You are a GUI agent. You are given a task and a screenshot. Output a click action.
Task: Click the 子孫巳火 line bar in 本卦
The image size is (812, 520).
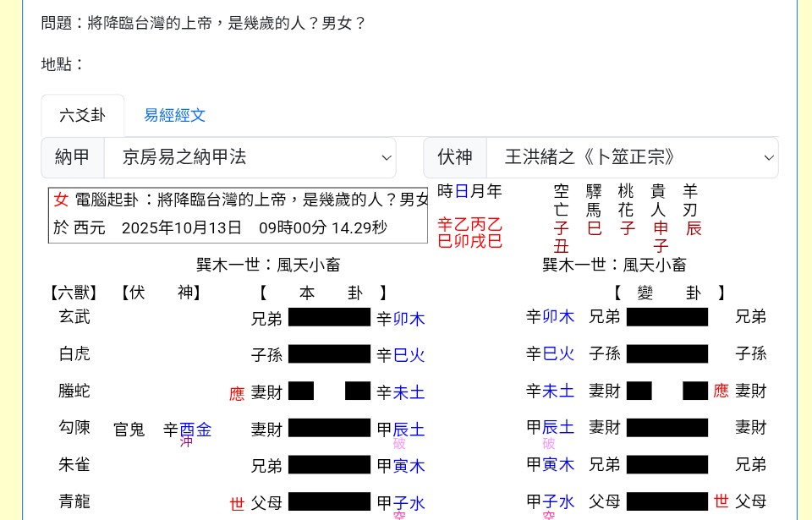[329, 354]
